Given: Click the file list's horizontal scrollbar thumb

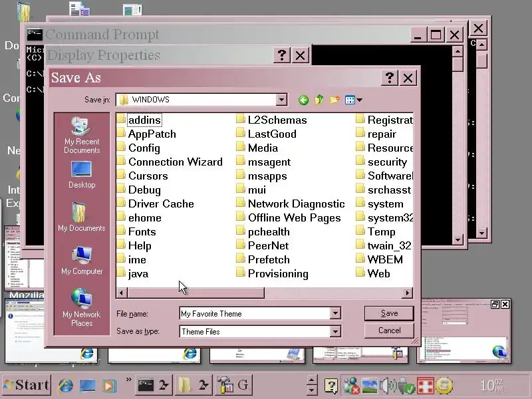Looking at the screenshot, I should 196,293.
